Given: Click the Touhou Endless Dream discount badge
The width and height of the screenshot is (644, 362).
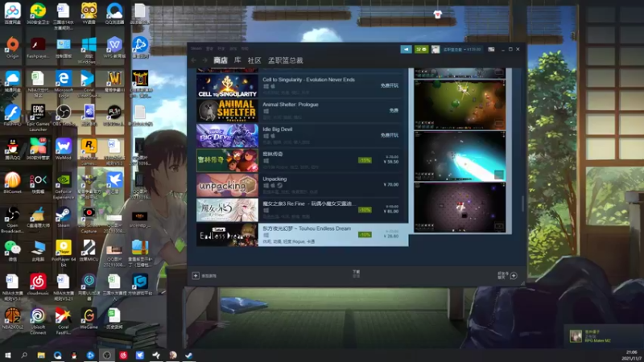Looking at the screenshot, I should coord(365,235).
